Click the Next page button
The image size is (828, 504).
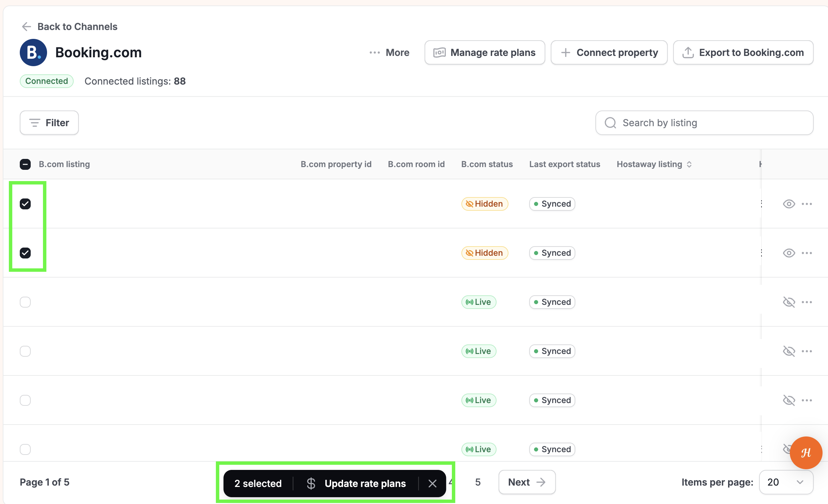click(527, 482)
